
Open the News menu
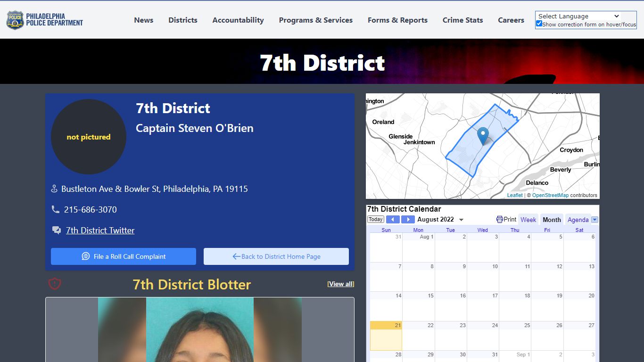click(143, 20)
